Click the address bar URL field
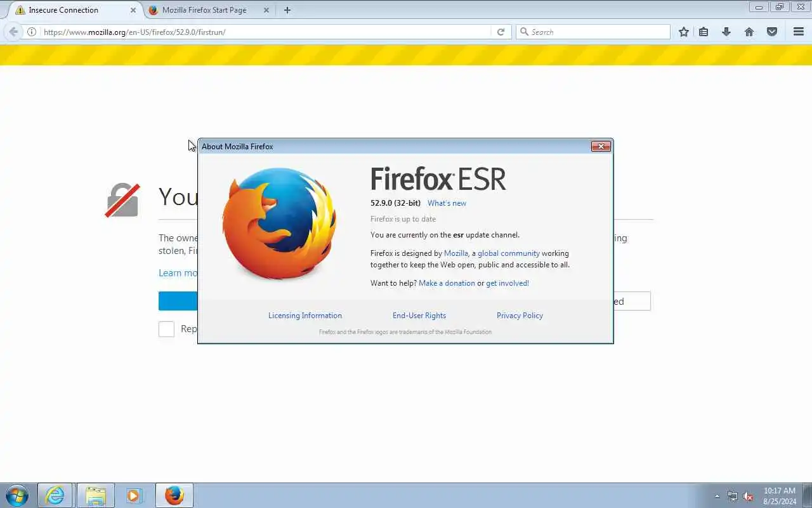This screenshot has height=508, width=812. [x=266, y=32]
